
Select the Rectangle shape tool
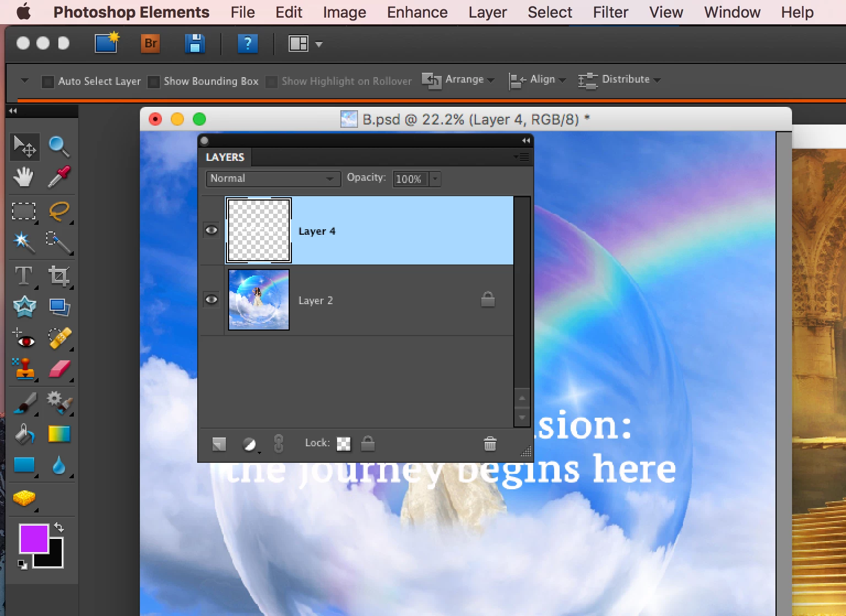coord(24,466)
